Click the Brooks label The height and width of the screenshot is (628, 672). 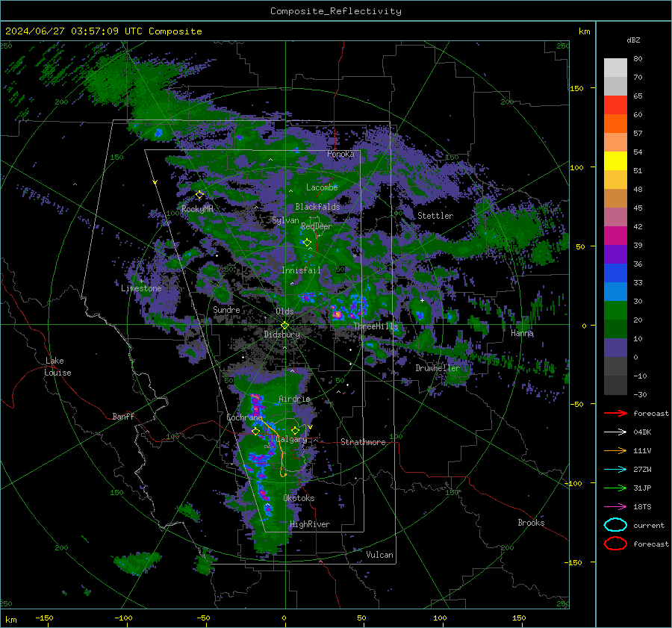point(531,523)
